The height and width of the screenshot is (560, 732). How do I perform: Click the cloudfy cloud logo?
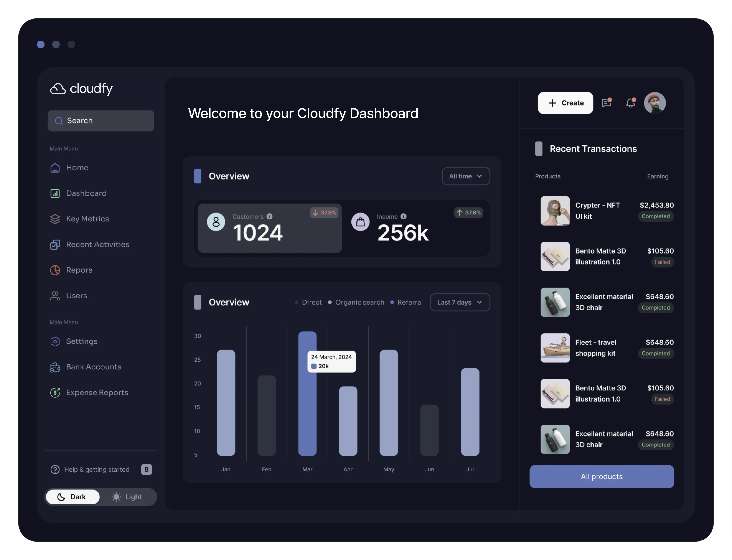coord(58,89)
